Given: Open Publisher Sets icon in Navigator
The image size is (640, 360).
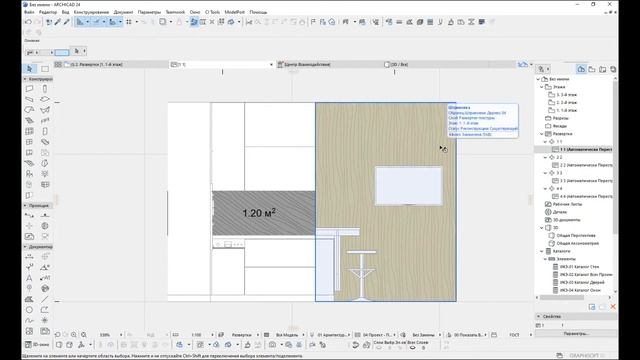Looking at the screenshot, I should click(x=613, y=69).
